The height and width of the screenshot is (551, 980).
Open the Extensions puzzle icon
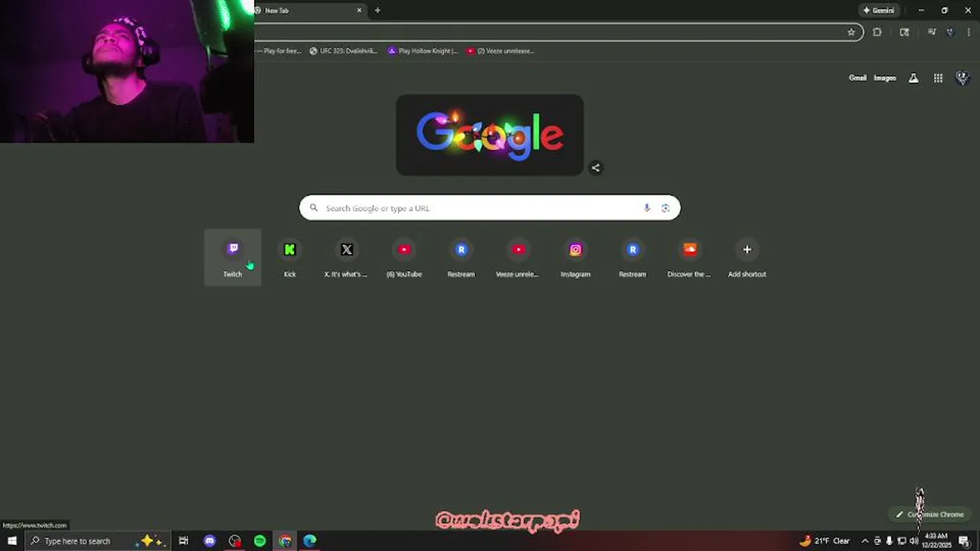pyautogui.click(x=877, y=32)
